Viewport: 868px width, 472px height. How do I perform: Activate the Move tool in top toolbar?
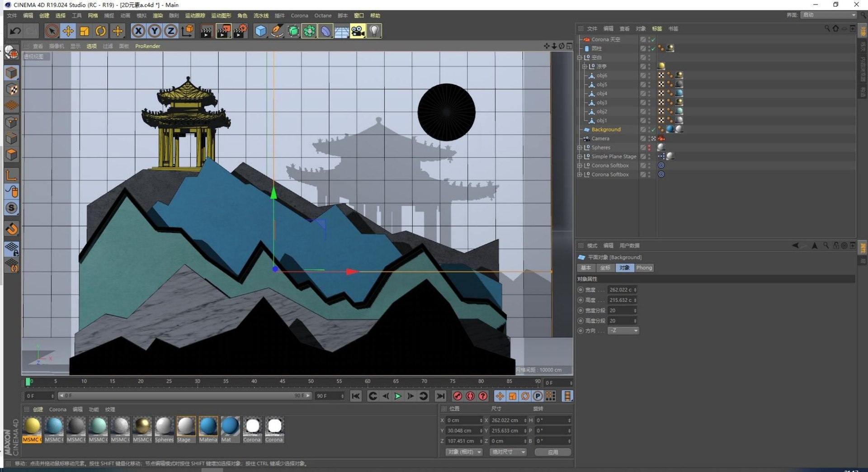click(68, 31)
